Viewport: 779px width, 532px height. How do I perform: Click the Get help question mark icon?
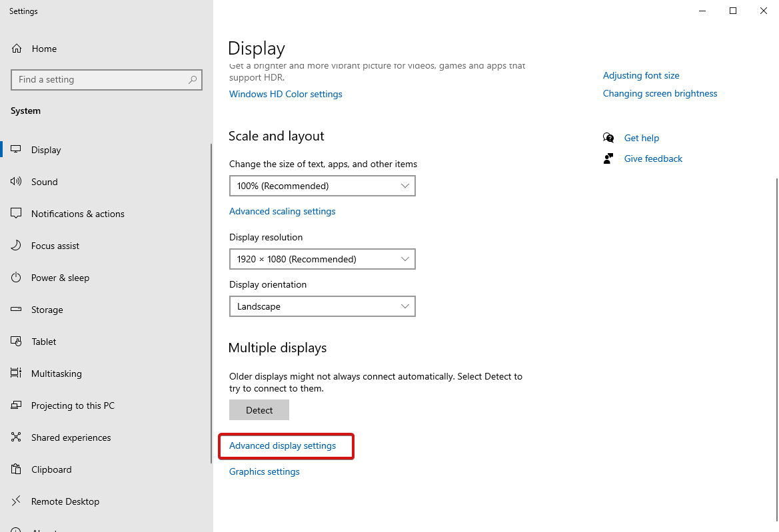pos(608,137)
